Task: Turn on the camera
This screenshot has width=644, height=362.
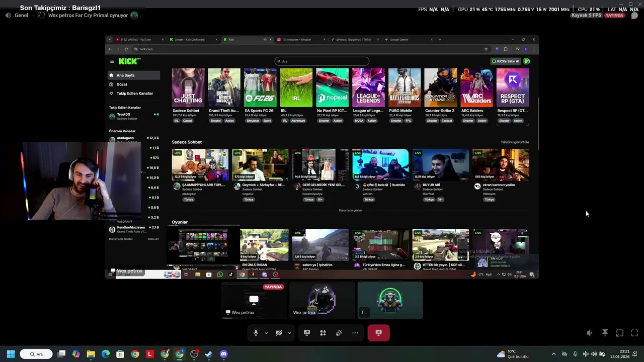Action: (279, 333)
